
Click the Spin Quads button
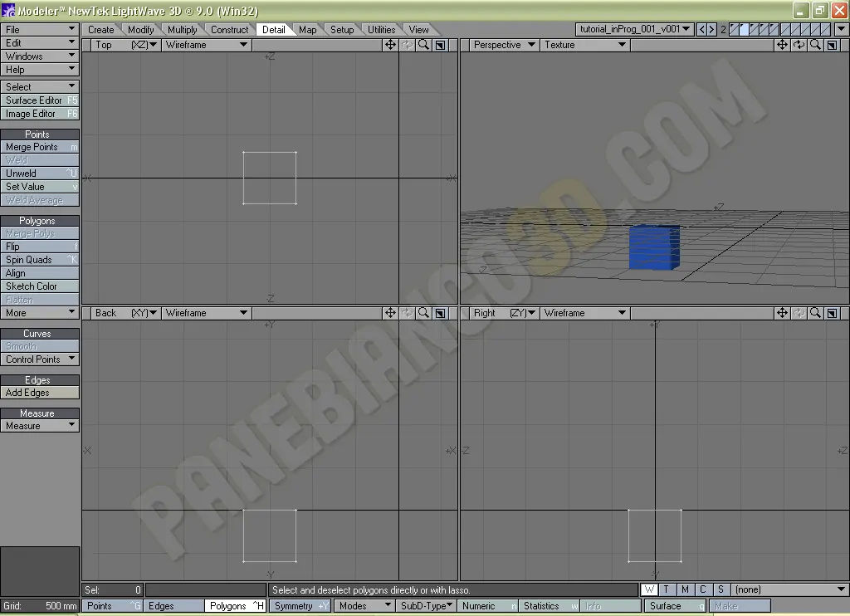40,260
